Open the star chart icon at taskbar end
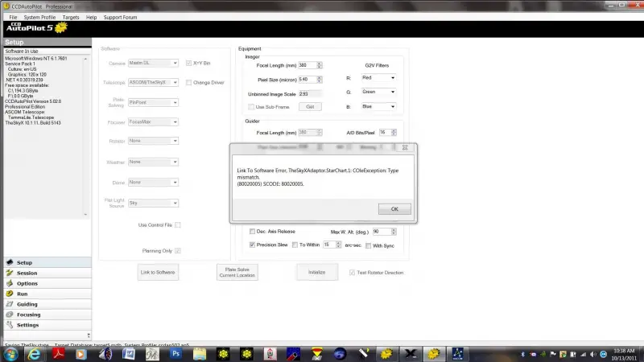 pos(457,354)
